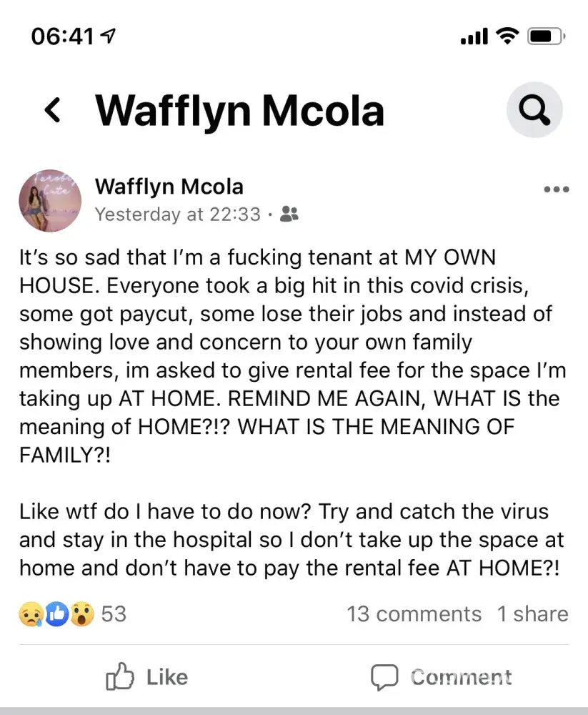View the 13 comments
Image resolution: width=588 pixels, height=715 pixels.
[414, 614]
